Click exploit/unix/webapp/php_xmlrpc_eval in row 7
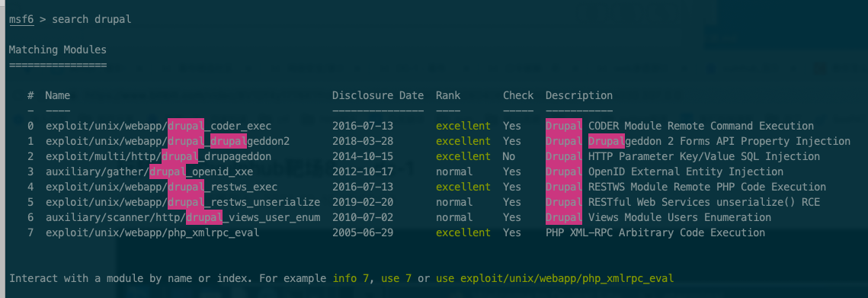The height and width of the screenshot is (298, 868). (x=152, y=232)
